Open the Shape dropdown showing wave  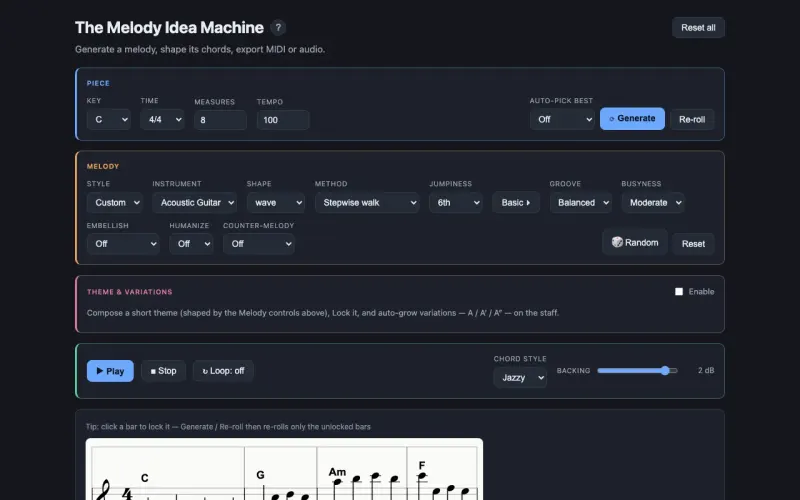pos(276,203)
